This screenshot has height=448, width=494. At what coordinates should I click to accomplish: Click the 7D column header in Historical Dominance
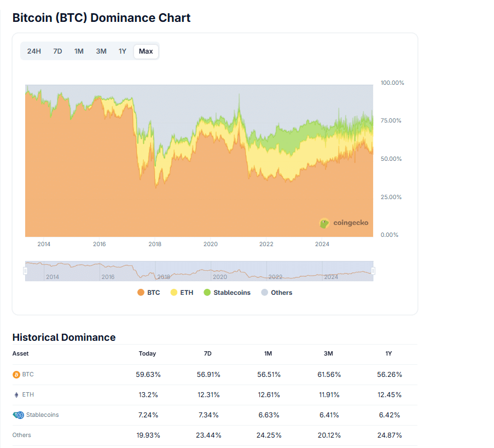208,353
